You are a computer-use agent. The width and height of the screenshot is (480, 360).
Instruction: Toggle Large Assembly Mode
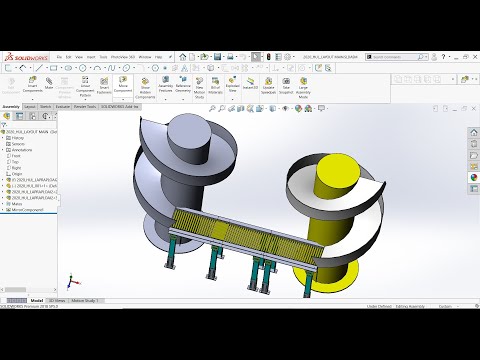[303, 88]
